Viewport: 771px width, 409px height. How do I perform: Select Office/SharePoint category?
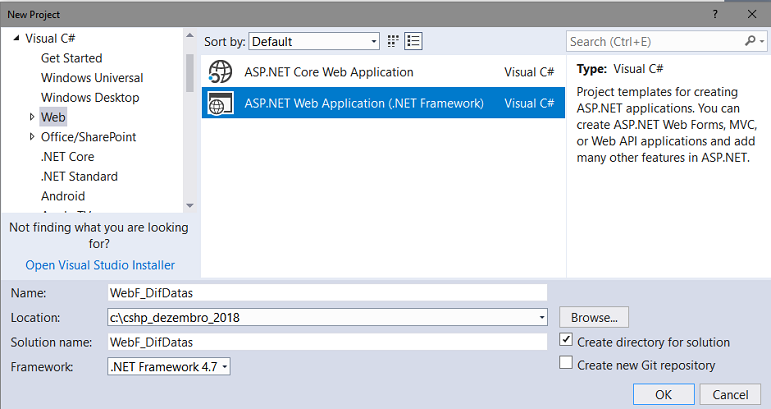pyautogui.click(x=89, y=137)
